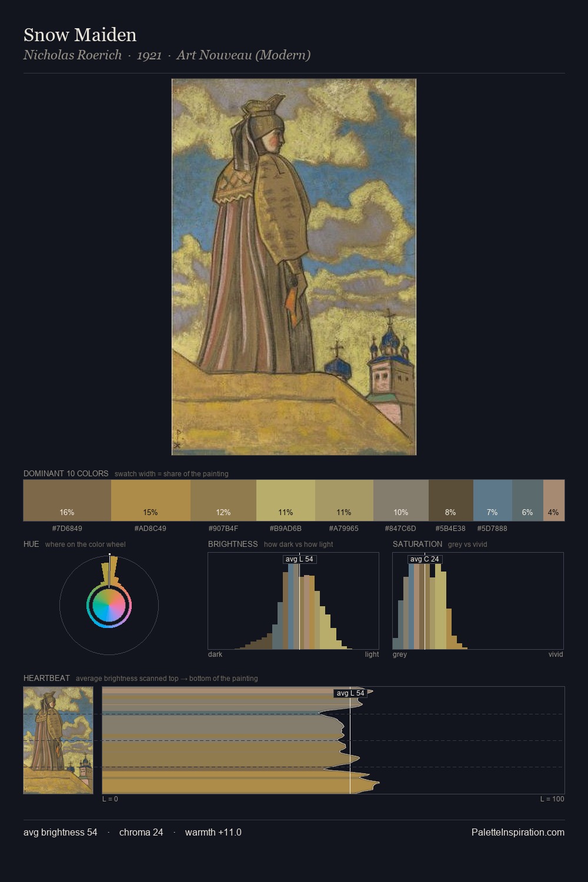Select the 15% ochre swatch #AD8C49
The width and height of the screenshot is (588, 882).
click(151, 500)
